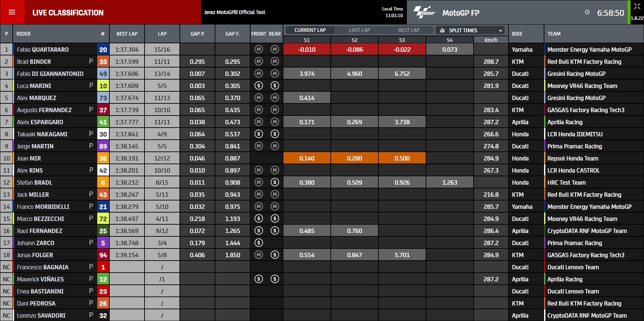The image size is (644, 321).
Task: Click the Best Lap column header
Action: click(x=127, y=34)
